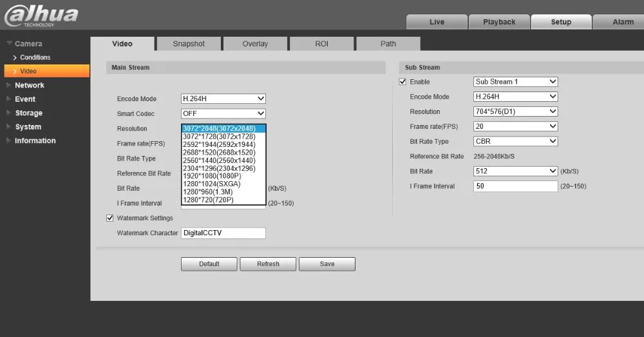Switch to the Snapshot tab
The image size is (644, 337).
click(x=189, y=44)
